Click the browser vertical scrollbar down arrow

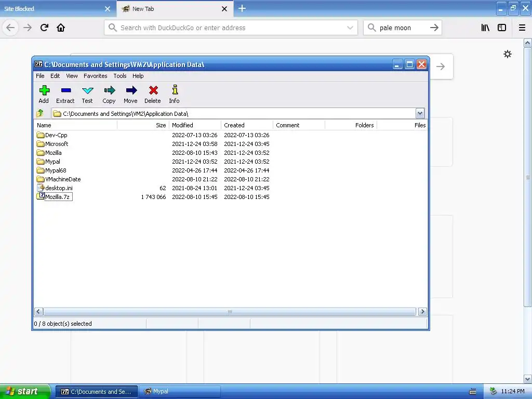tap(528, 379)
